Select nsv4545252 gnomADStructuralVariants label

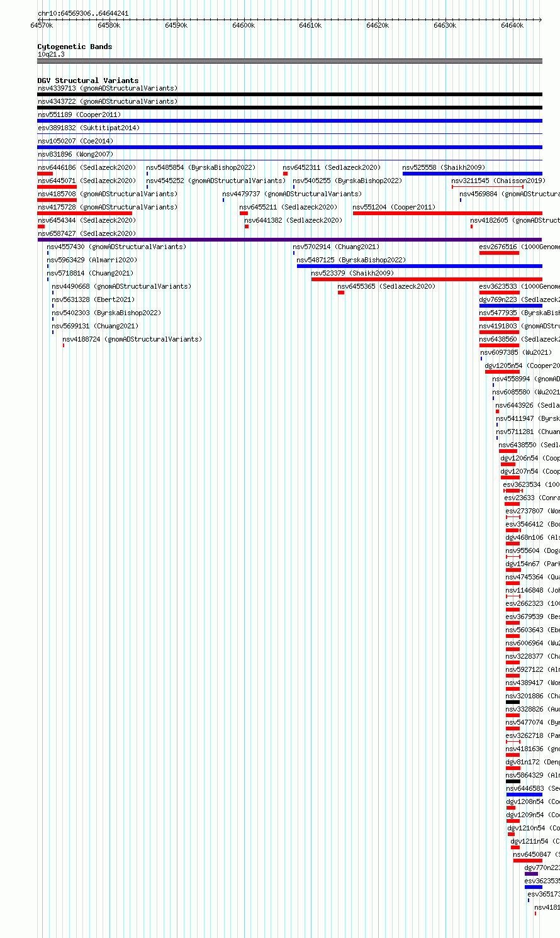[216, 181]
